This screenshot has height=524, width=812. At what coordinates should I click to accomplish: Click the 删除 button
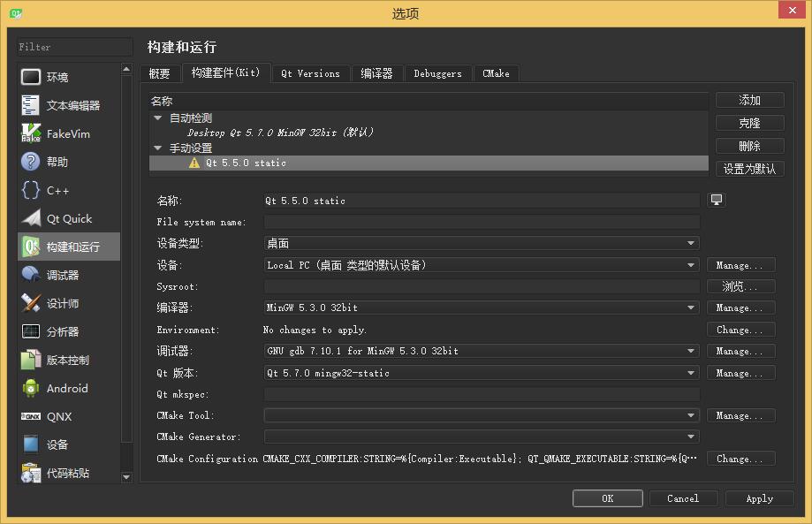[x=750, y=146]
